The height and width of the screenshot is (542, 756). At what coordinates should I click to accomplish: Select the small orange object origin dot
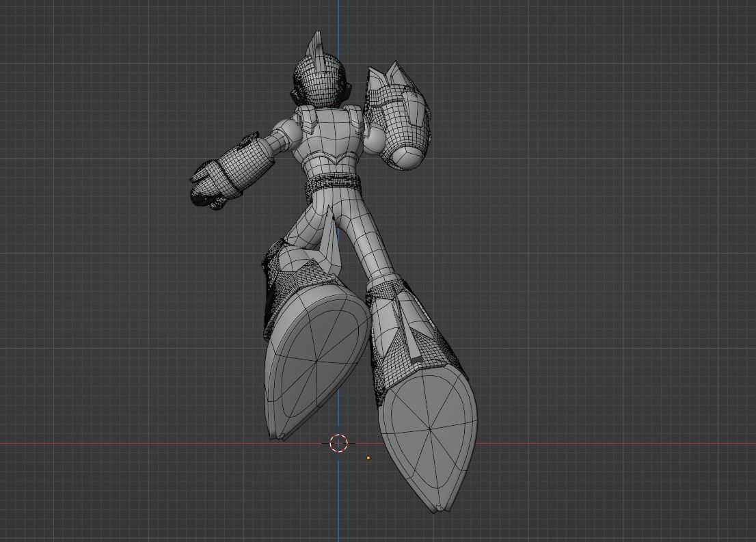(368, 458)
